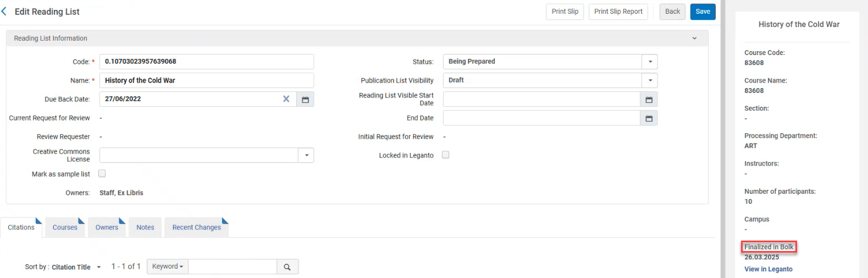Enable the Mark as sample list checkbox
Screen dimensions: 868x278
[102, 174]
